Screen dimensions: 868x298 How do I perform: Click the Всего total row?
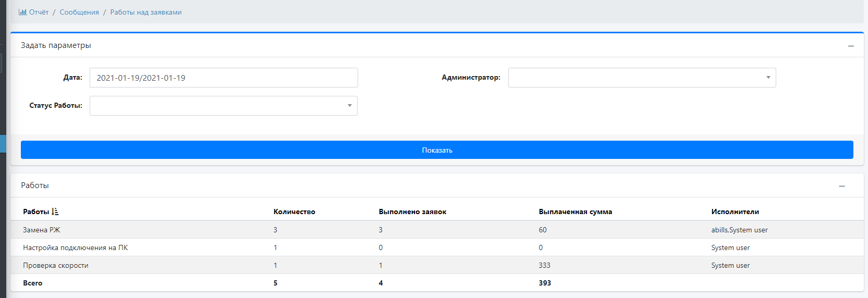coord(33,283)
